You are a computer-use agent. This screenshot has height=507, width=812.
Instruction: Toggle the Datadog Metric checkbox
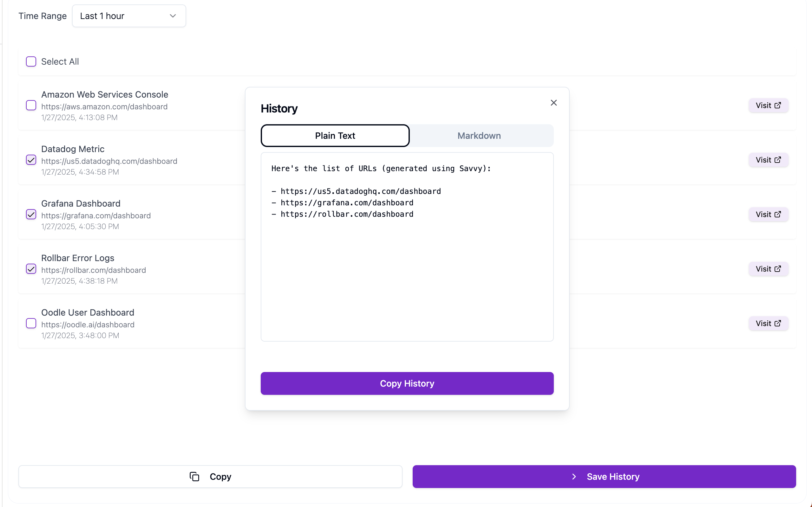click(x=31, y=159)
